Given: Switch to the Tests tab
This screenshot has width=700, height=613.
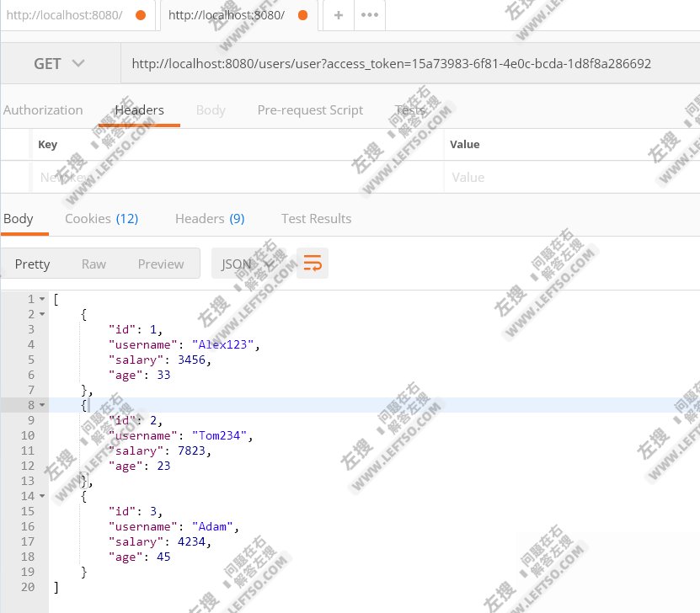Looking at the screenshot, I should [409, 109].
